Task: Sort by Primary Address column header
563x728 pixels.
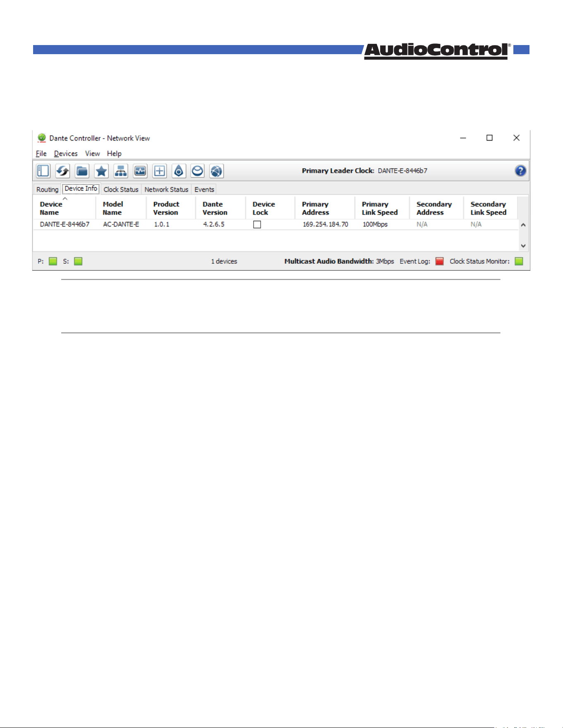Action: 325,208
